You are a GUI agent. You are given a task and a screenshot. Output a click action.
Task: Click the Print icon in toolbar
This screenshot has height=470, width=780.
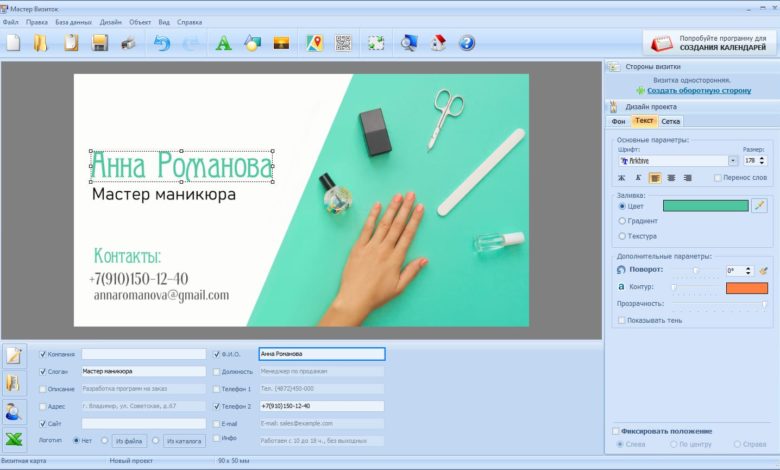(129, 42)
